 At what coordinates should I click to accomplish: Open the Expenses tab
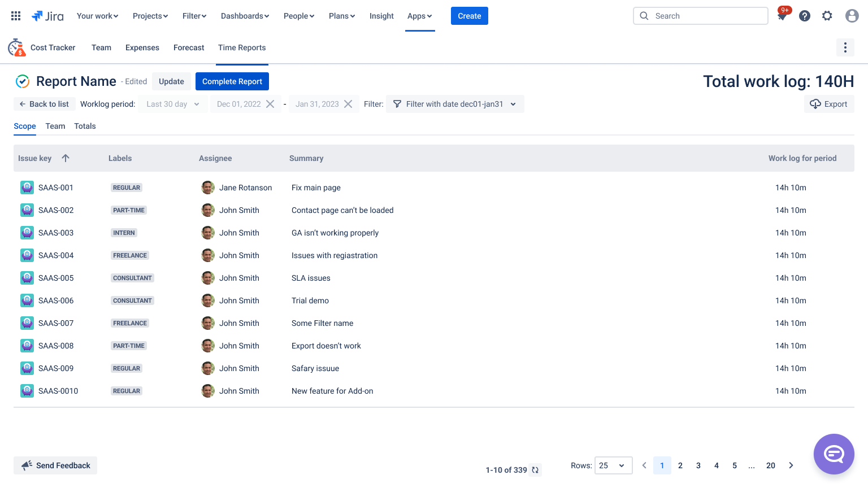[x=142, y=47]
